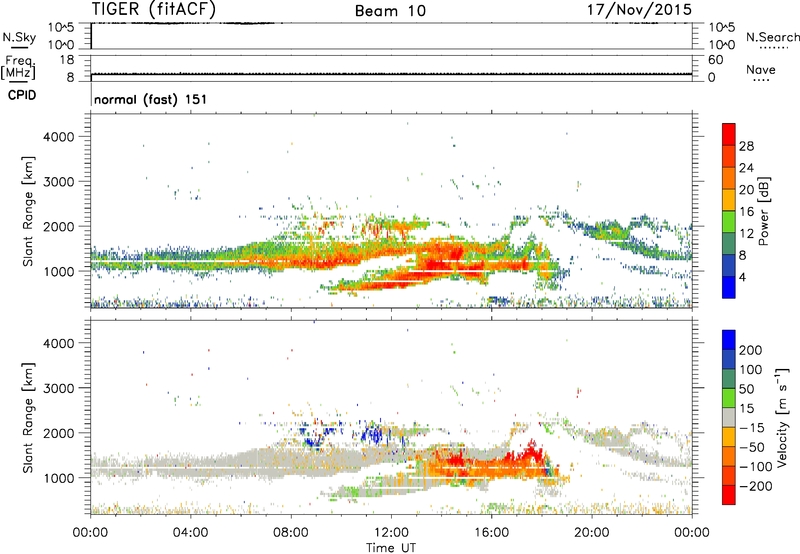Click the Power [dB] colorbar title
The image size is (800, 554).
pos(763,211)
